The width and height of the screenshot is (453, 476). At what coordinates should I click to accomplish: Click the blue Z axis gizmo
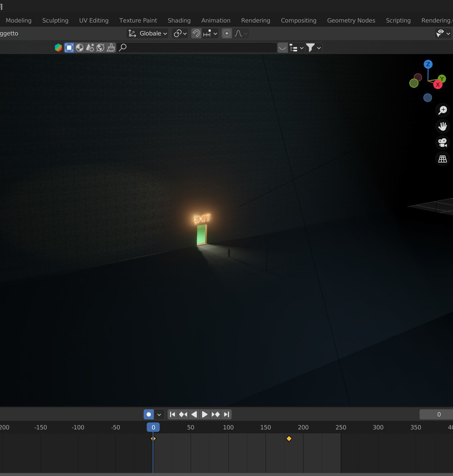coord(428,64)
